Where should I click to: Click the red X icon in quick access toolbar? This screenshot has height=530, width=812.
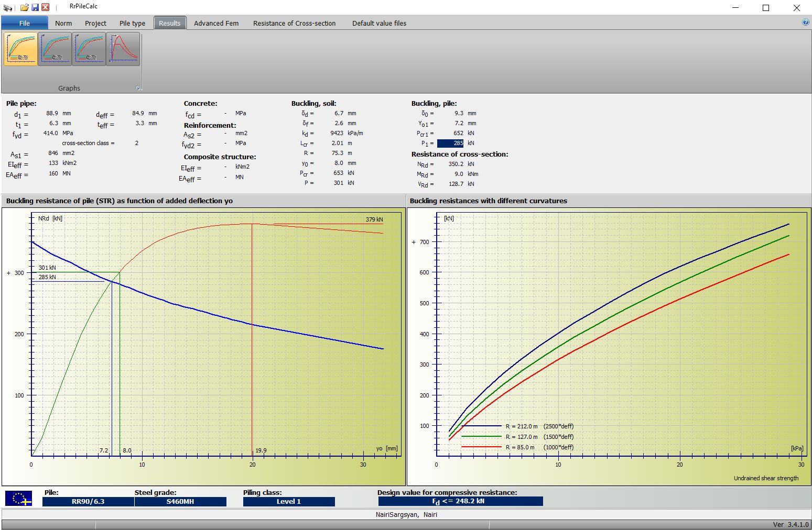tap(46, 7)
